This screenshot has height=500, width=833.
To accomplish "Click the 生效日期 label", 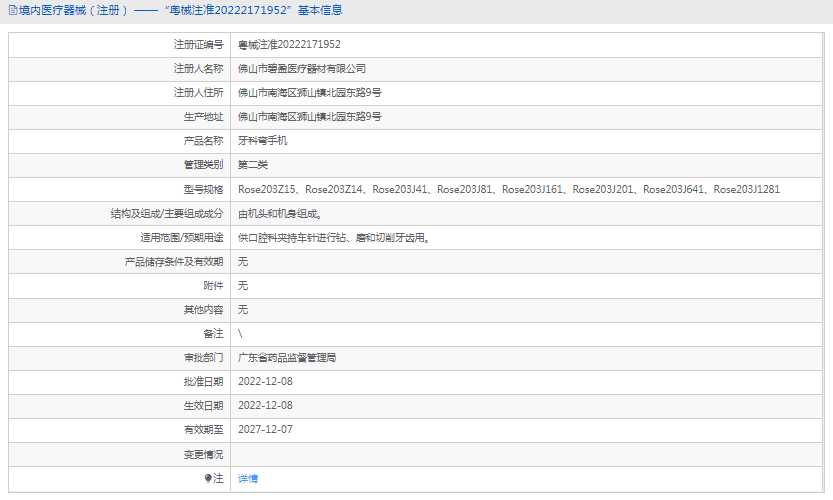I will [x=203, y=405].
